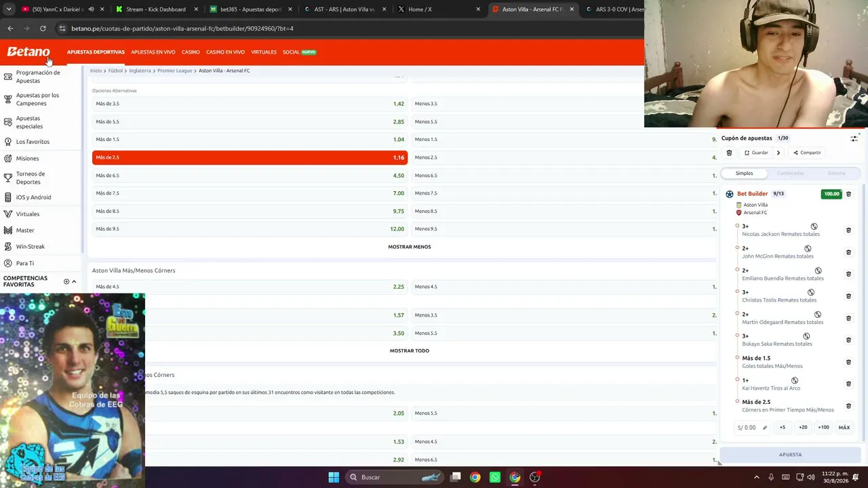The height and width of the screenshot is (488, 868).
Task: Remove the Martin Odegaard Remates totales selection
Action: coord(848,318)
